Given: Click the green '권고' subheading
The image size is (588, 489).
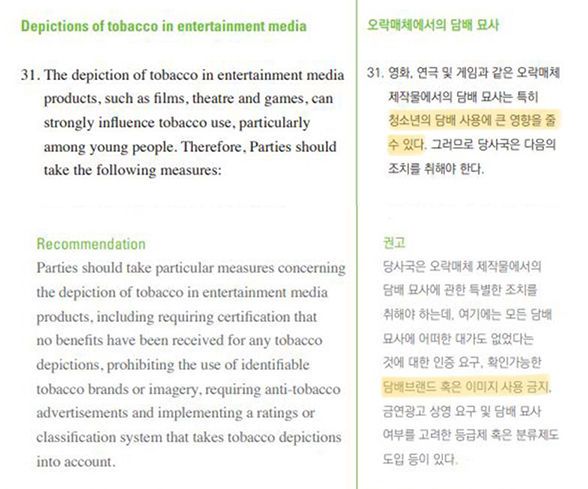Looking at the screenshot, I should (x=394, y=242).
